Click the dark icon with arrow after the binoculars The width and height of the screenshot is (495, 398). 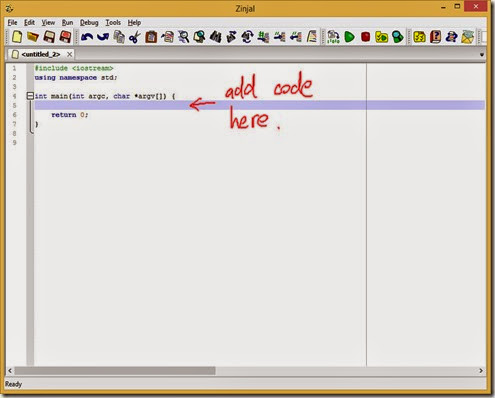(x=231, y=37)
